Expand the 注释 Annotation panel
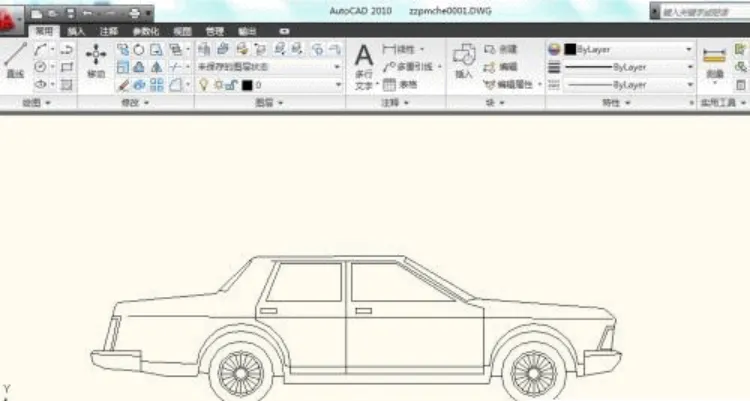Screen dimensions: 750x402 pos(396,102)
